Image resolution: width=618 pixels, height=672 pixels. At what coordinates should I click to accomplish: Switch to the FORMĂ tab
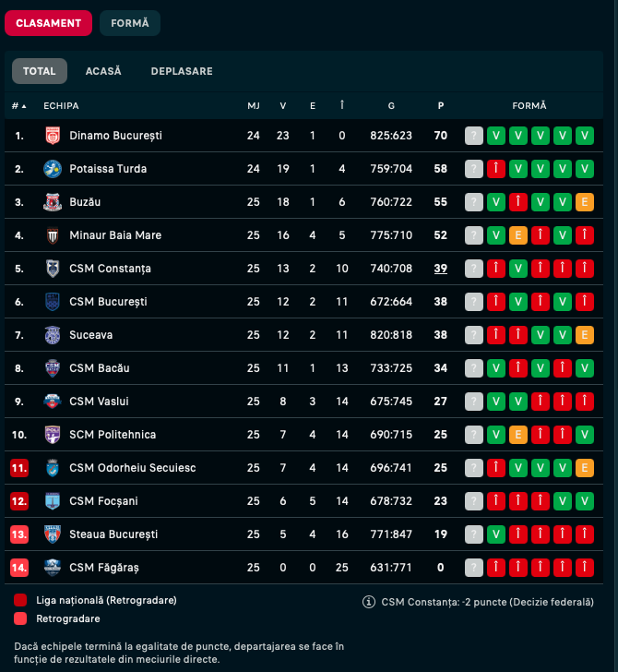[x=130, y=23]
